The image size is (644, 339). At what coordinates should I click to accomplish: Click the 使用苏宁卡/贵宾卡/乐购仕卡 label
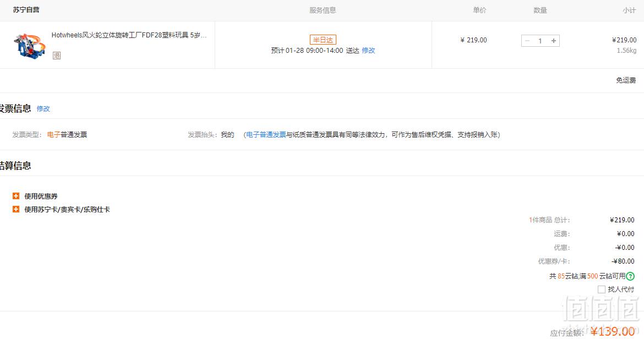67,209
